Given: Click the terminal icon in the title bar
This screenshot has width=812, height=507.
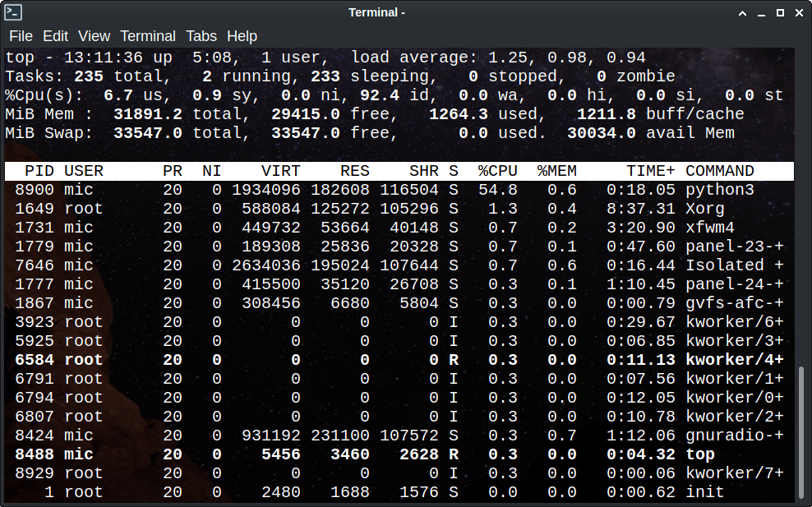Looking at the screenshot, I should (x=13, y=12).
